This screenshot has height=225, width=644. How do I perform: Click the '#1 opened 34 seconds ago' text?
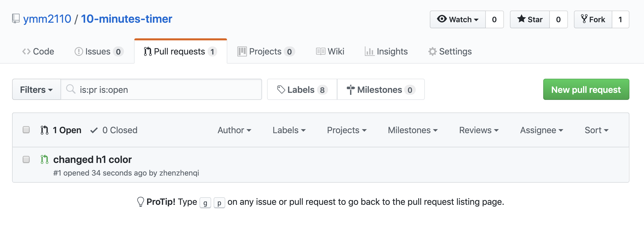pyautogui.click(x=100, y=173)
